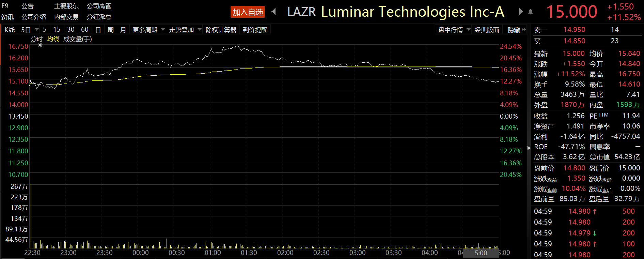Select the 5-minute period tab

click(x=45, y=30)
